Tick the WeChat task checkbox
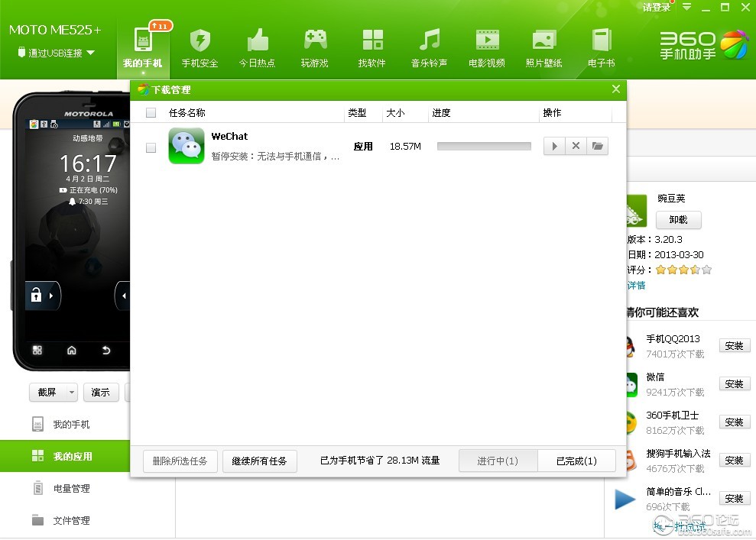 [151, 147]
